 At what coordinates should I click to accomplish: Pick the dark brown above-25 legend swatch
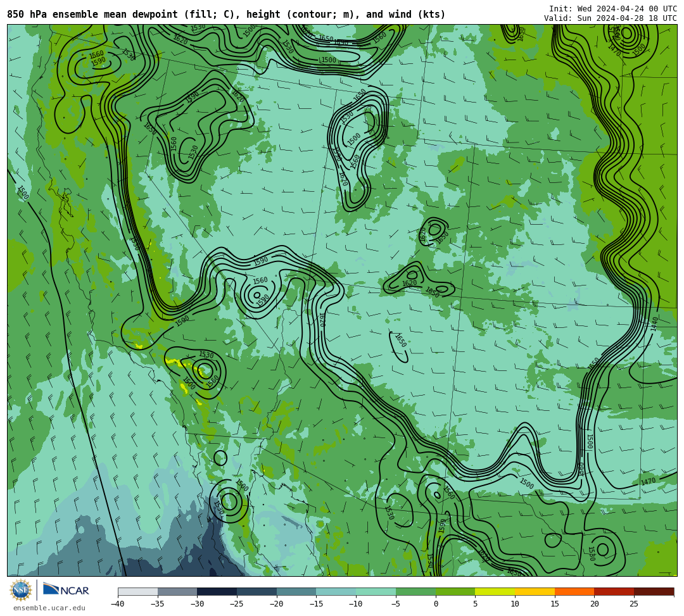click(654, 591)
